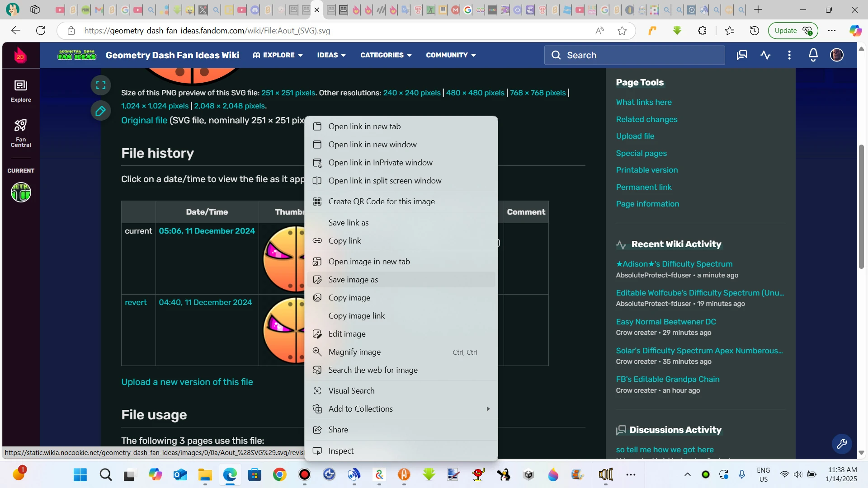Toggle Read Aloud in the address bar
The height and width of the screenshot is (488, 868).
point(599,30)
